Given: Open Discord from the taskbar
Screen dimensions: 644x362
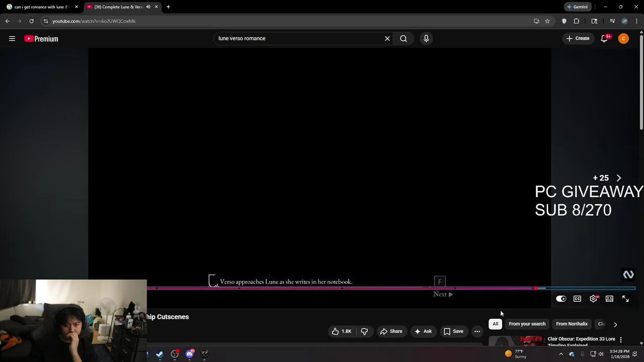Looking at the screenshot, I should pos(190,354).
